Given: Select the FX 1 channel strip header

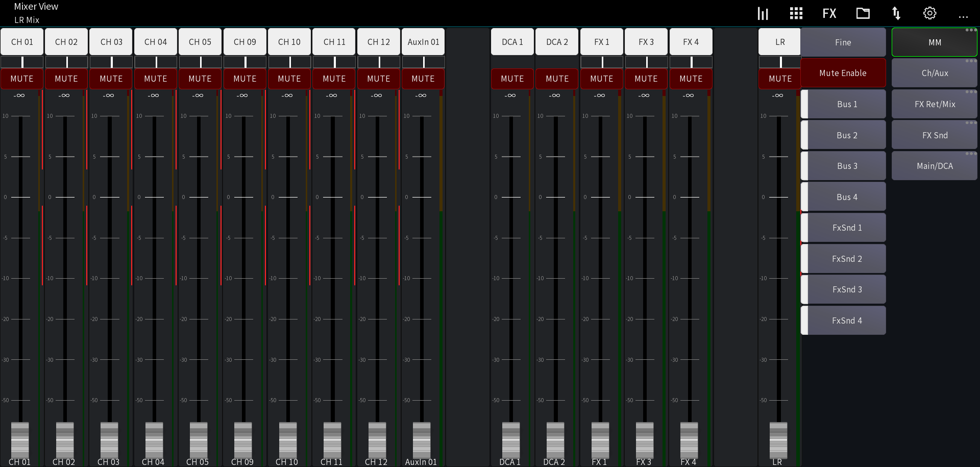Looking at the screenshot, I should 601,41.
